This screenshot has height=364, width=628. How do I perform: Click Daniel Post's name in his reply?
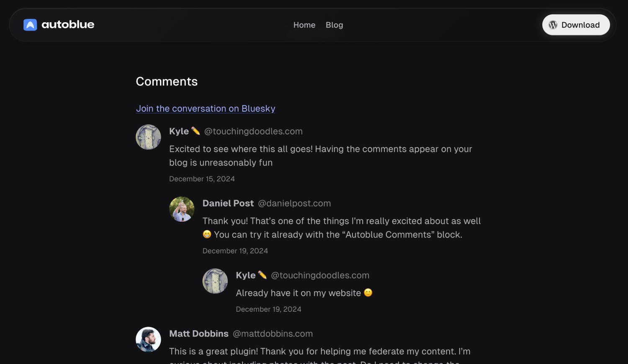[228, 203]
